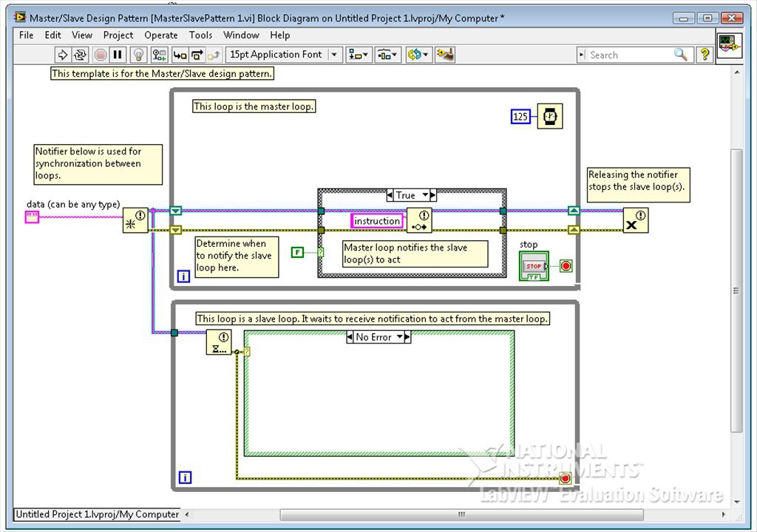This screenshot has width=757, height=532.
Task: Toggle Retain Wire Values button
Action: click(x=160, y=55)
